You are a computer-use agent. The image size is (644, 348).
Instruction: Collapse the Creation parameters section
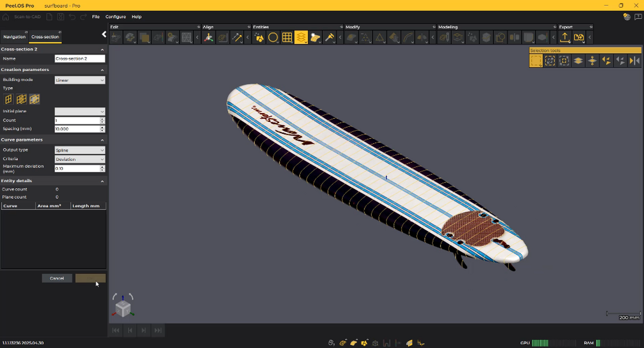point(102,70)
